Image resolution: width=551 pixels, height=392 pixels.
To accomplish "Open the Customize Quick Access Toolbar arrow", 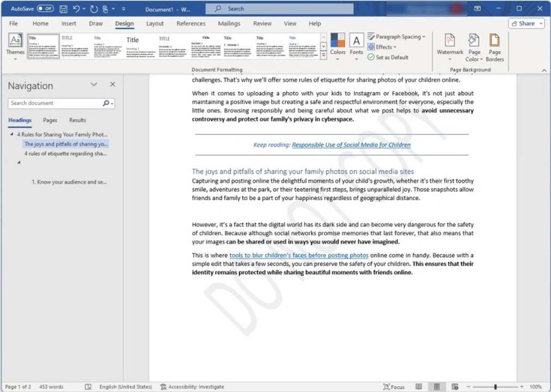I will pos(124,9).
